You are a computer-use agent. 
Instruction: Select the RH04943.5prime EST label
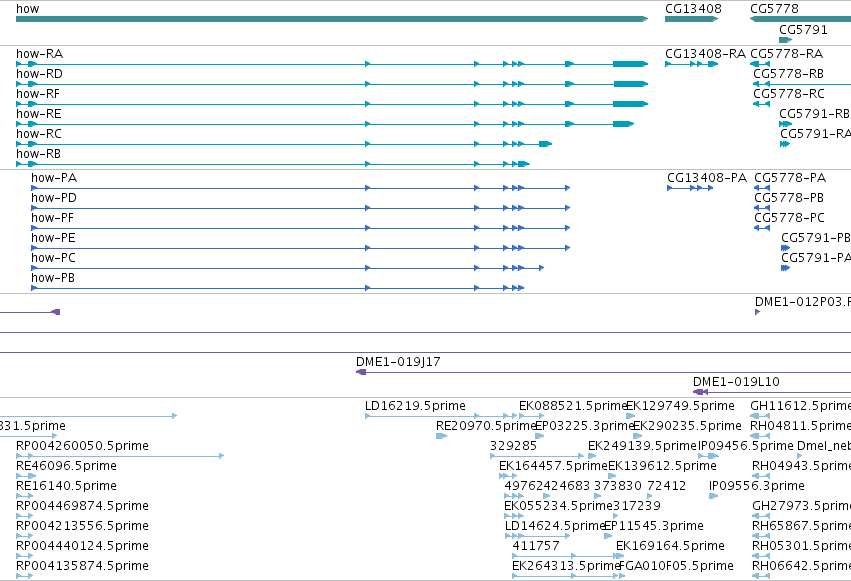point(802,466)
